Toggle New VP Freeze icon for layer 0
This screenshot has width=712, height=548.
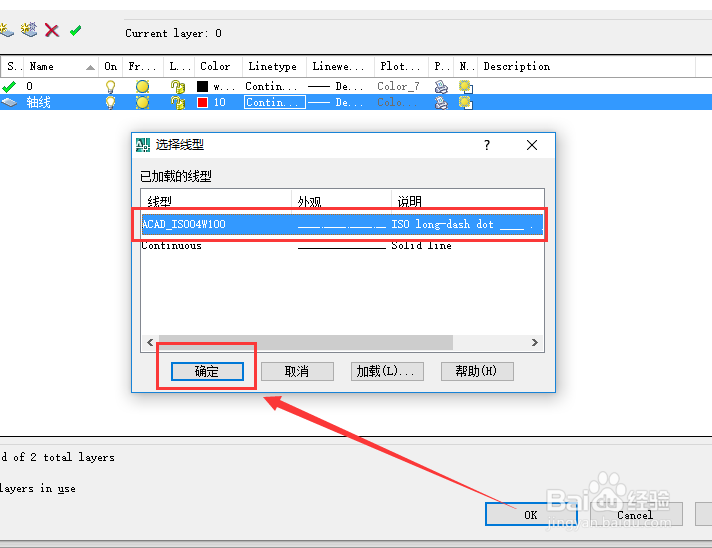(465, 86)
